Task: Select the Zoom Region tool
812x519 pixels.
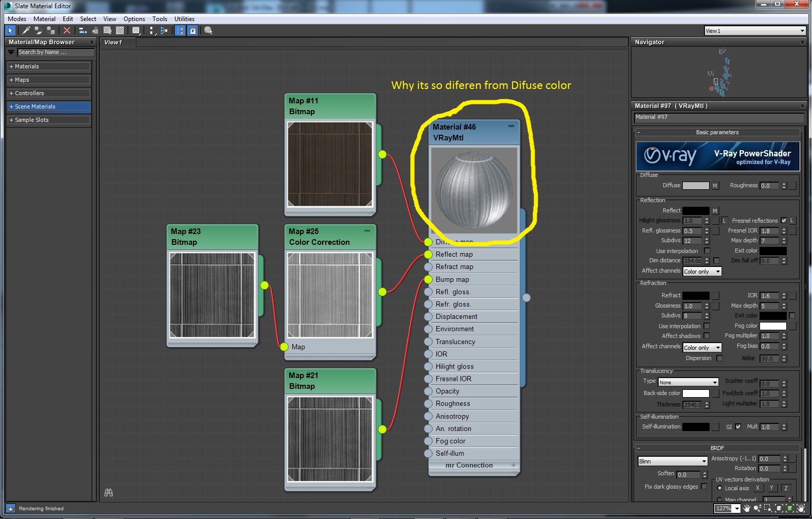Action: click(768, 508)
